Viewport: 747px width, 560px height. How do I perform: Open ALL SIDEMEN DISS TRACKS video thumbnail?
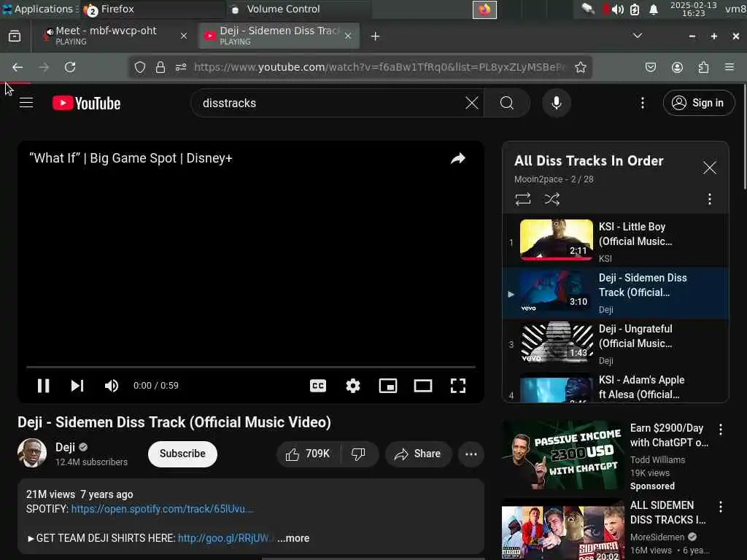(x=562, y=529)
